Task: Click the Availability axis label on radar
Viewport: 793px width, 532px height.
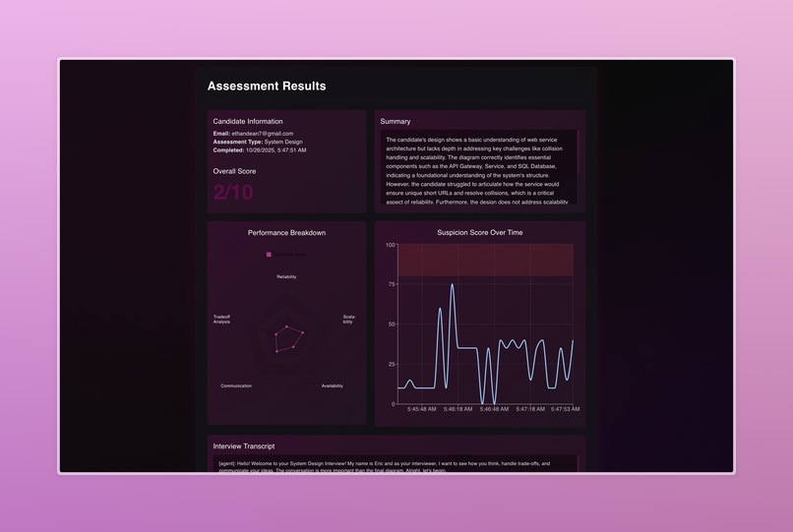Action: (x=333, y=385)
